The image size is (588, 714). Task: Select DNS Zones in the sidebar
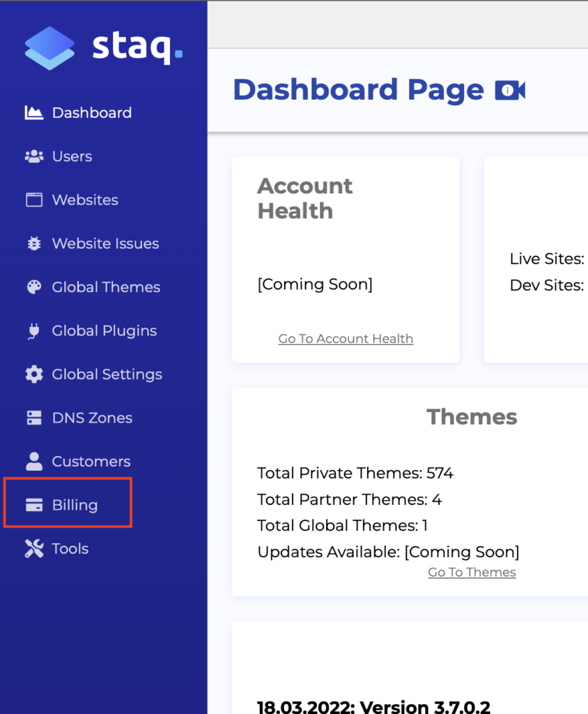coord(92,418)
